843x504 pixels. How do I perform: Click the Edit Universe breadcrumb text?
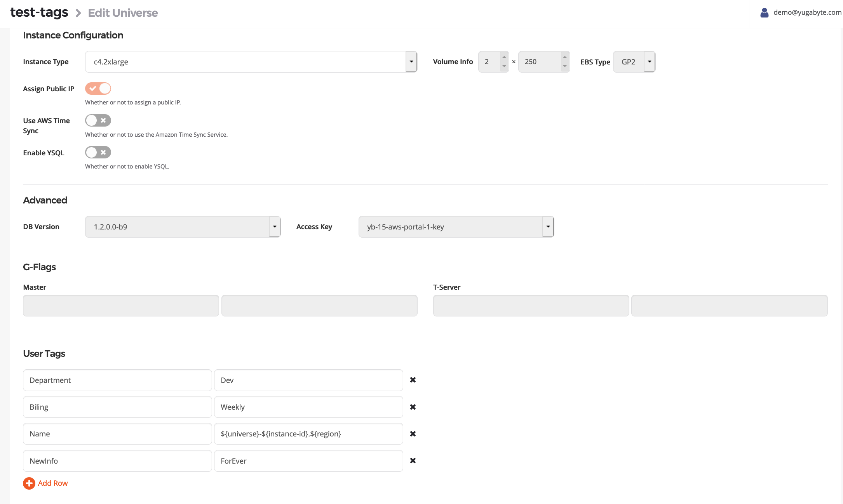click(123, 13)
